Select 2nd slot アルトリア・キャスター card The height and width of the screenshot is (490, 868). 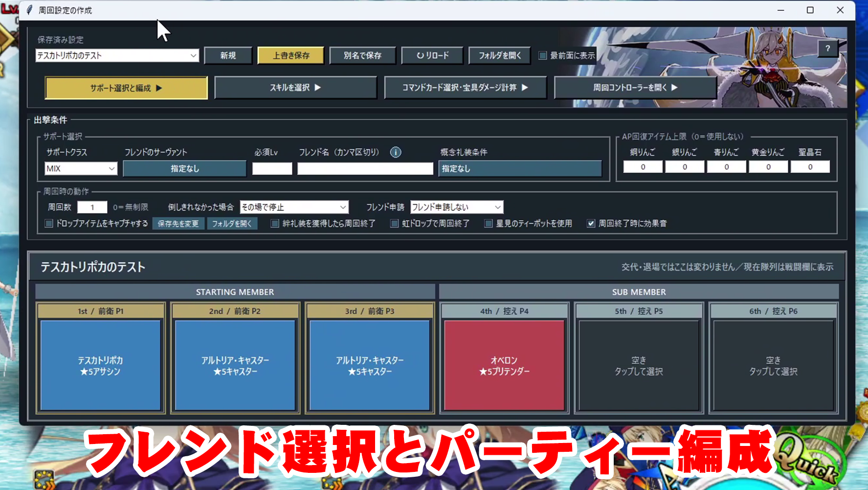(x=235, y=365)
